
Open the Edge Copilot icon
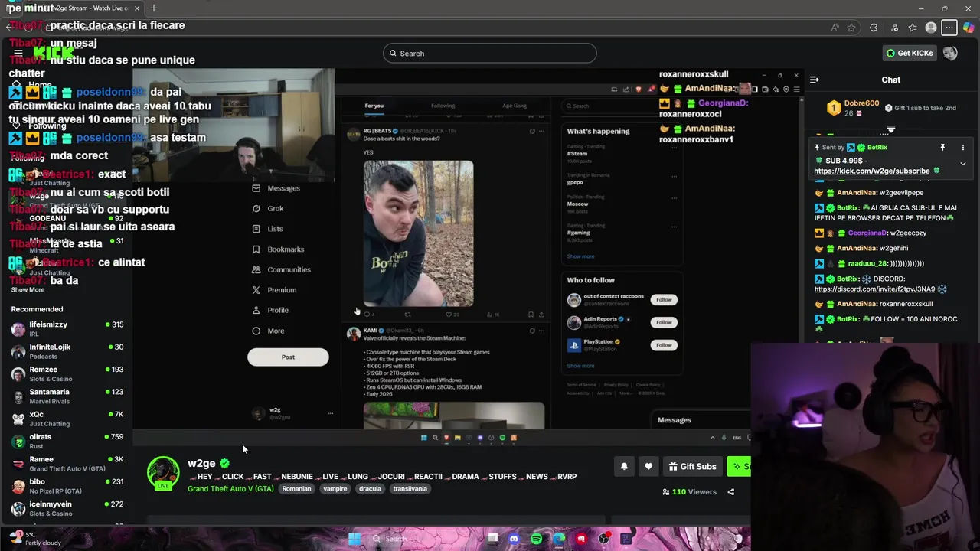(969, 28)
